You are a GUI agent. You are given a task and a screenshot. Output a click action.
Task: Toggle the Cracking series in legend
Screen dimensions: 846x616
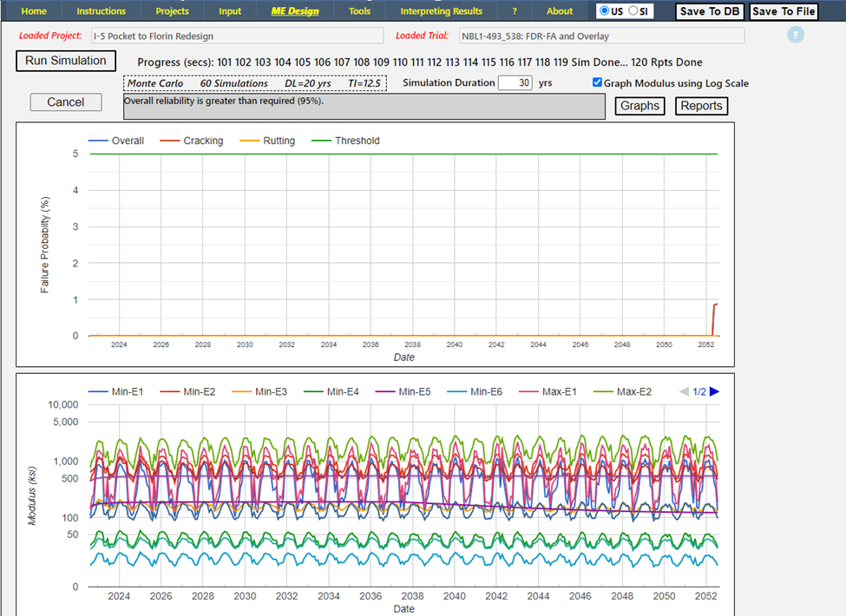pos(202,141)
